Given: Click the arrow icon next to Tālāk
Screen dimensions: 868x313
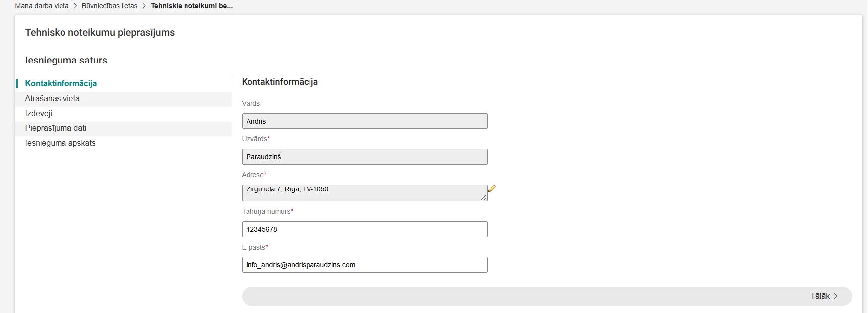Looking at the screenshot, I should point(836,296).
